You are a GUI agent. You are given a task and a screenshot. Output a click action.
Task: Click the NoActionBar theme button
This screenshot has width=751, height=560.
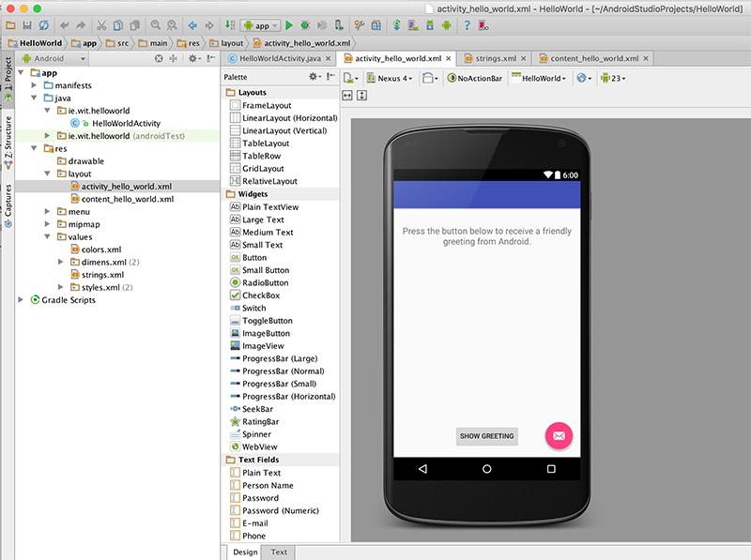(475, 78)
